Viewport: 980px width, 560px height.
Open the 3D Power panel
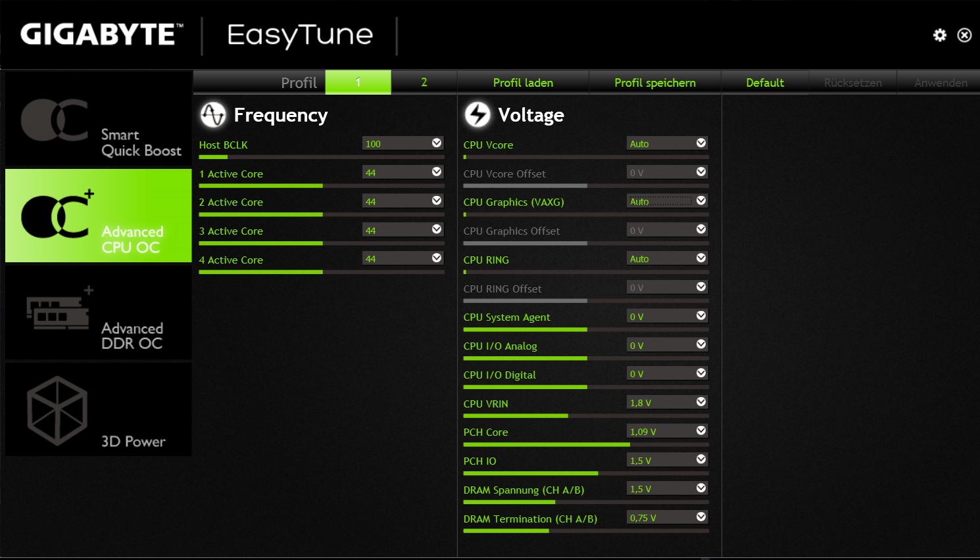click(99, 409)
